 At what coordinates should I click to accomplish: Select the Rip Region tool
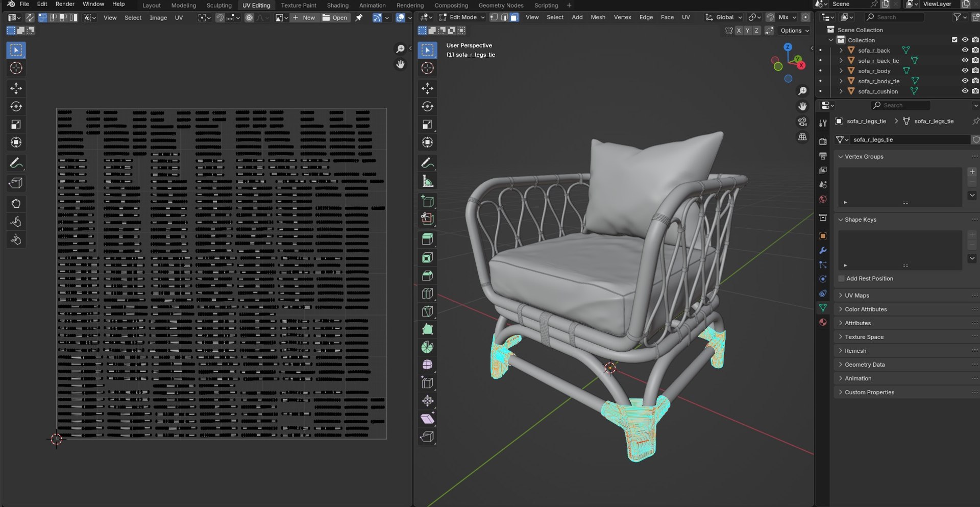click(x=428, y=437)
